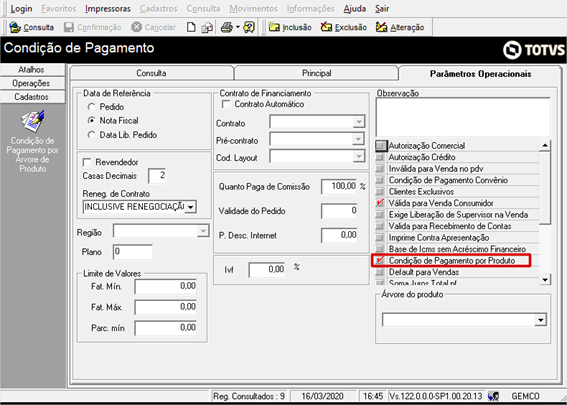Image resolution: width=567 pixels, height=405 pixels.
Task: Open the Reneg. de Contrato dropdown
Action: [191, 207]
